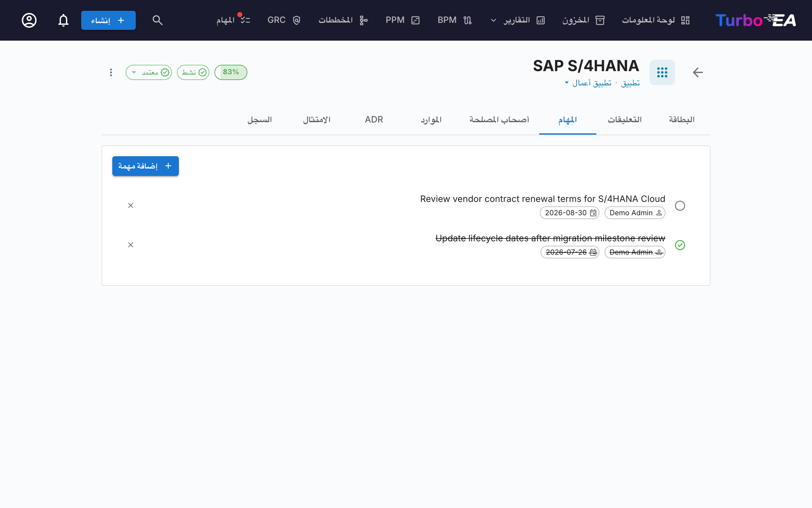The height and width of the screenshot is (508, 812).
Task: Delete the Review vendor contract renewal task
Action: 131,205
